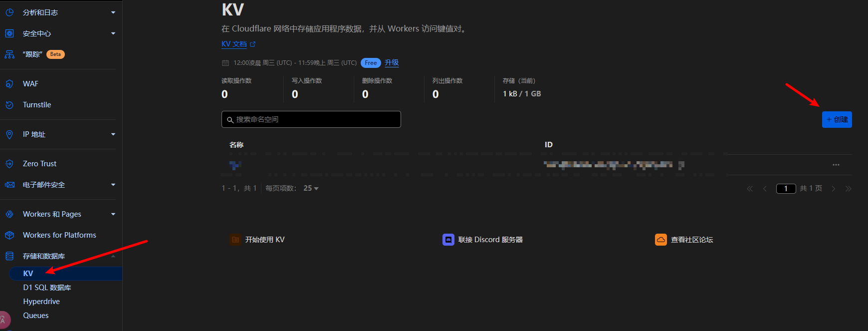Image resolution: width=868 pixels, height=331 pixels.
Task: Click the IP address location pin icon
Action: pos(9,134)
